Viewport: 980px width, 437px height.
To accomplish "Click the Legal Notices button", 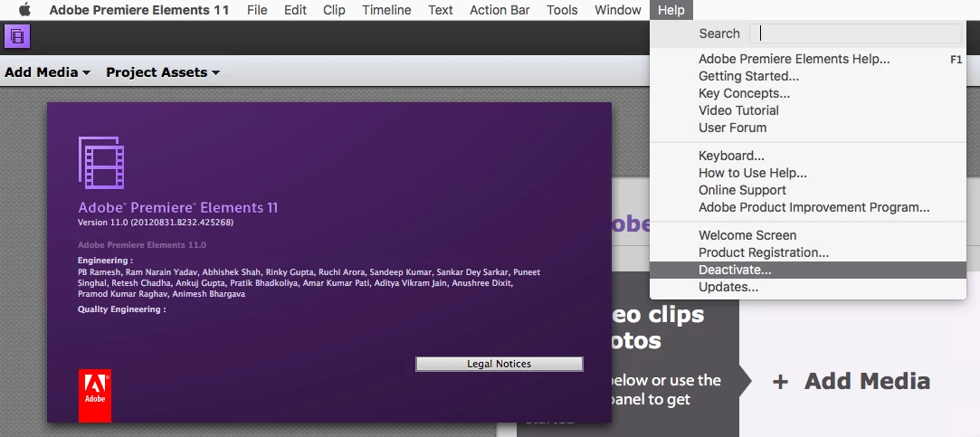I will (500, 364).
